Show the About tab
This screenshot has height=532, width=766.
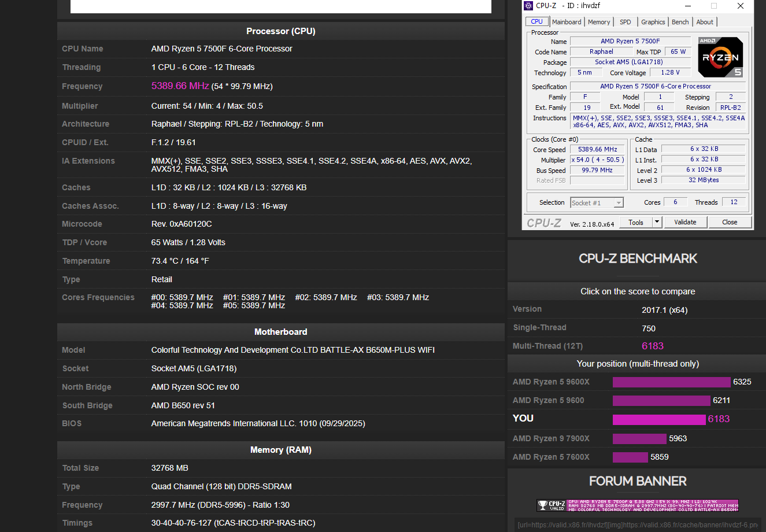[705, 22]
